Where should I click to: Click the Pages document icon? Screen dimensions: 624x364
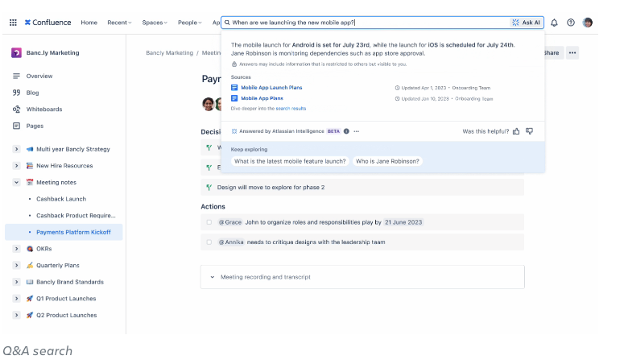16,126
